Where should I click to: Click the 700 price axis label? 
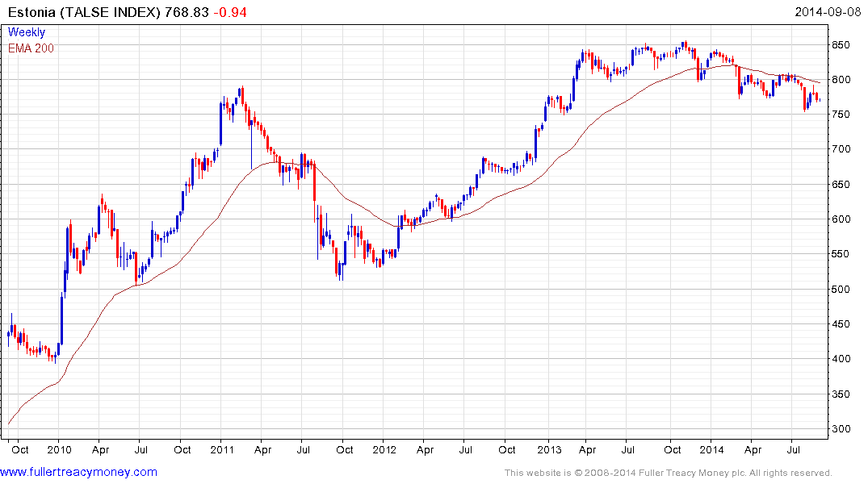click(x=841, y=149)
